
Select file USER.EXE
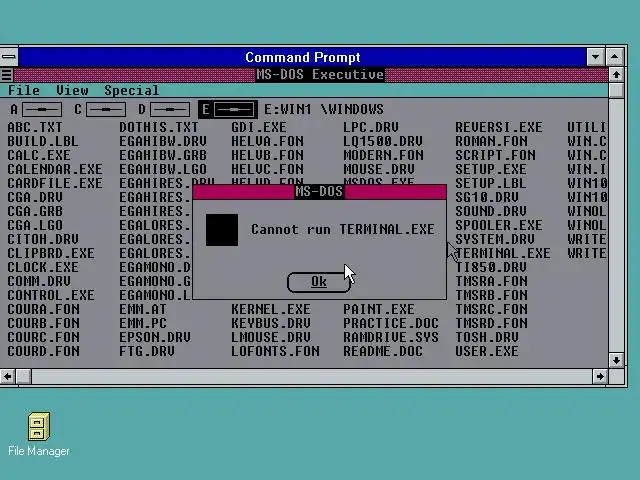click(x=487, y=351)
